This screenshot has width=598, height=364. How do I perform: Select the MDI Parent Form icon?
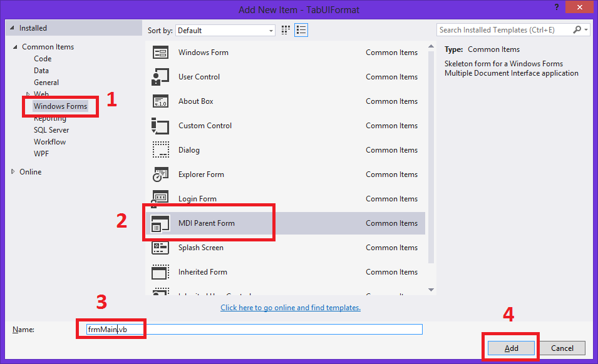160,223
